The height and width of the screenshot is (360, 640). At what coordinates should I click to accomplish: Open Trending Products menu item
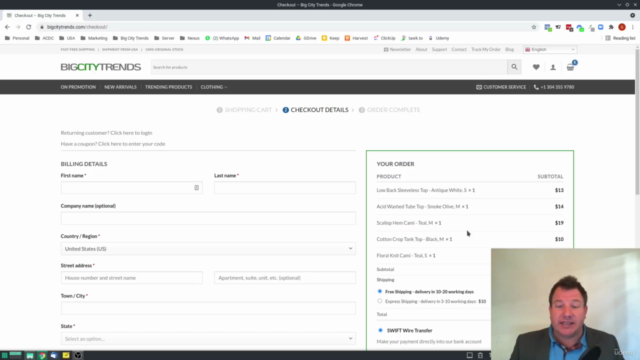(169, 87)
